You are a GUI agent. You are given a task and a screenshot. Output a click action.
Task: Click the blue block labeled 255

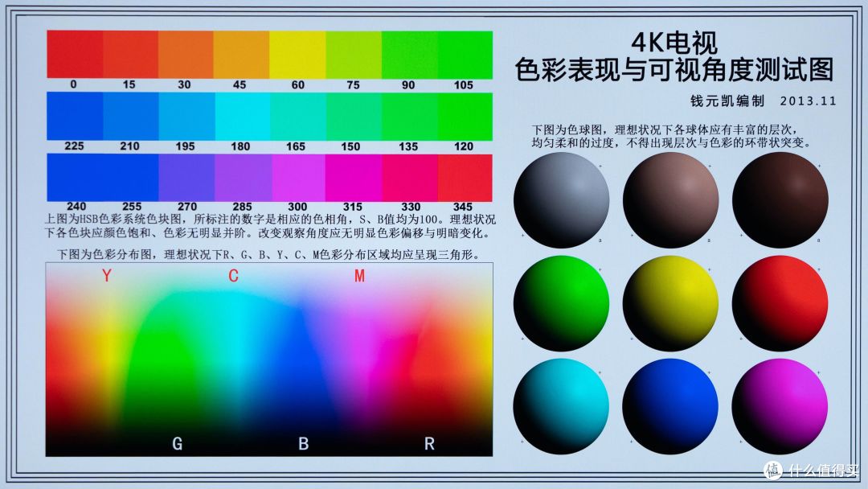pos(131,178)
